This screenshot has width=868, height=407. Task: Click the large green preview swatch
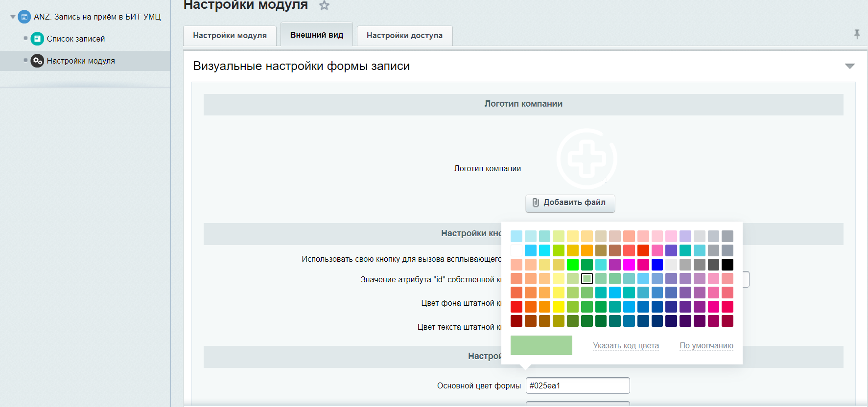coord(541,345)
